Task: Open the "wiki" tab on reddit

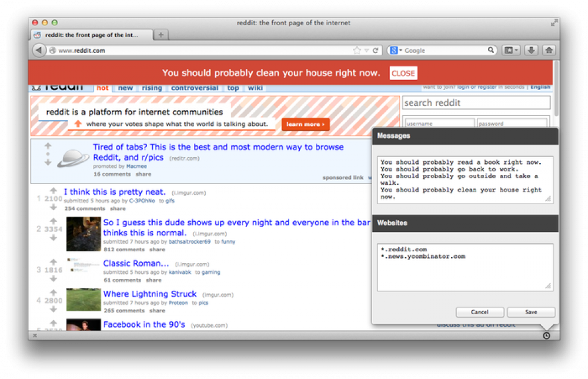Action: pyautogui.click(x=255, y=88)
